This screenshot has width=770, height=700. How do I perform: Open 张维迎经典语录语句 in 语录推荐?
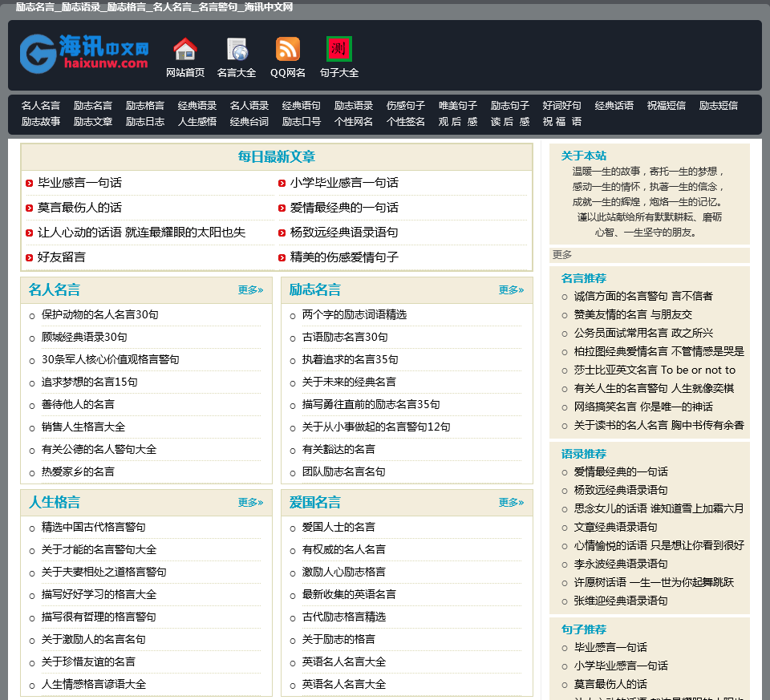pyautogui.click(x=621, y=601)
